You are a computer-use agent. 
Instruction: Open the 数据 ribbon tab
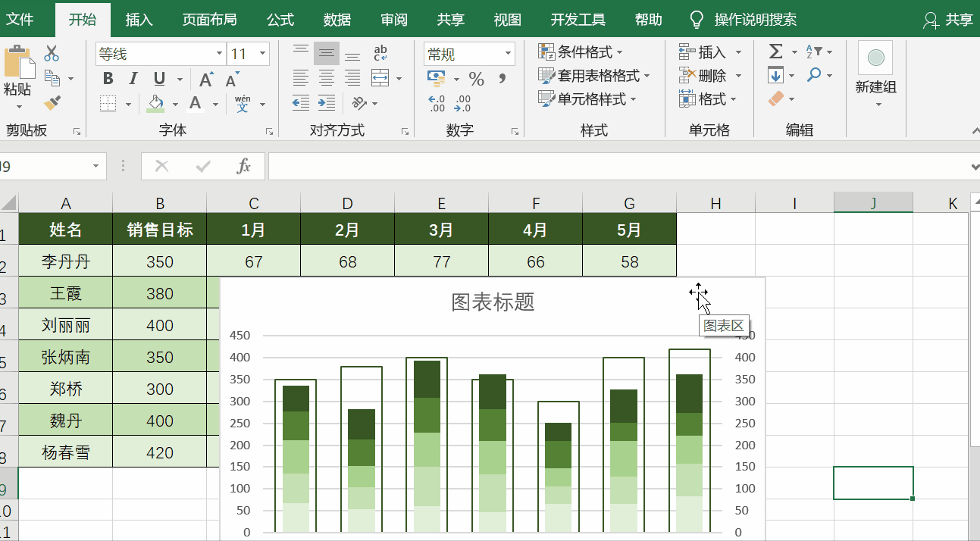(337, 20)
